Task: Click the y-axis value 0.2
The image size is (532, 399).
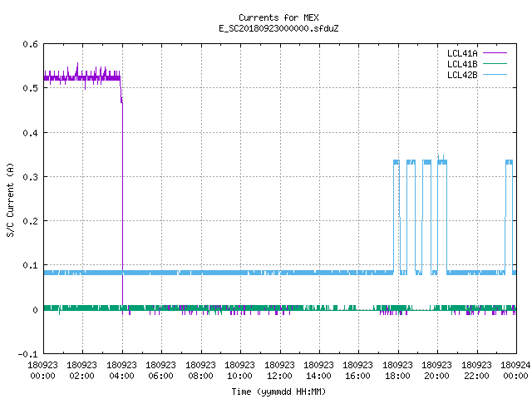Action: 30,221
